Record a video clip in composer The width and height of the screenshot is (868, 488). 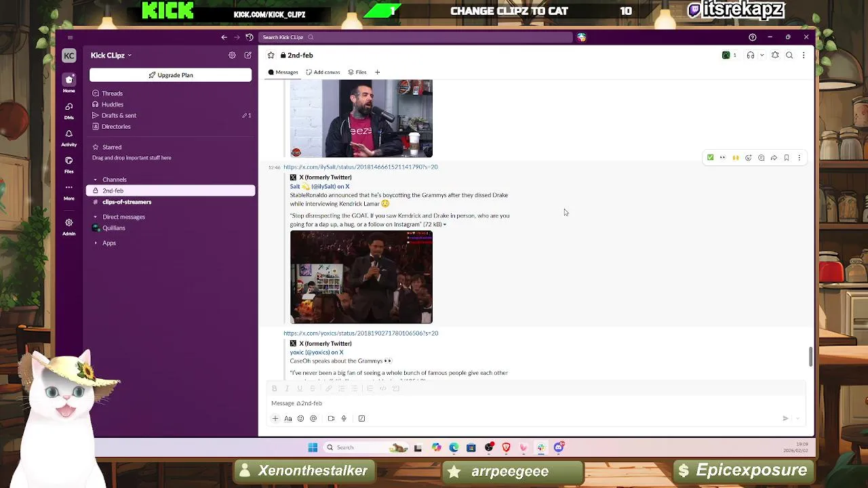tap(331, 419)
